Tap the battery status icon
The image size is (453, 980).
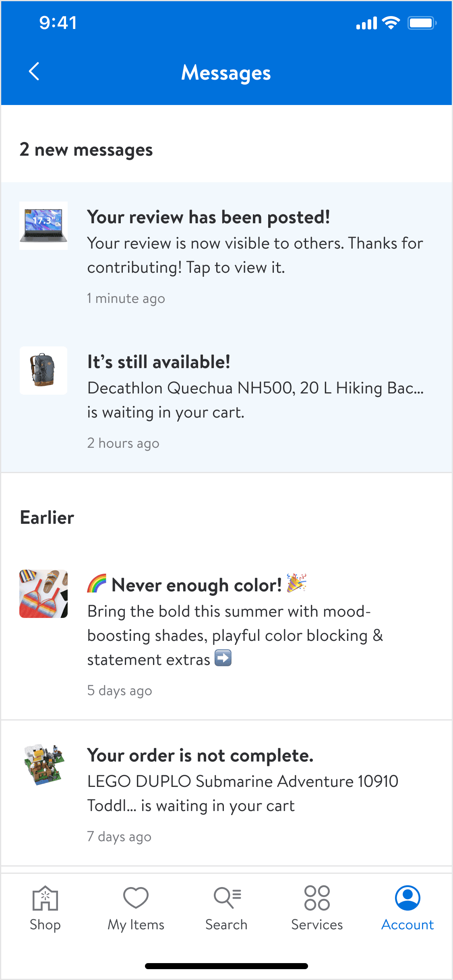422,23
